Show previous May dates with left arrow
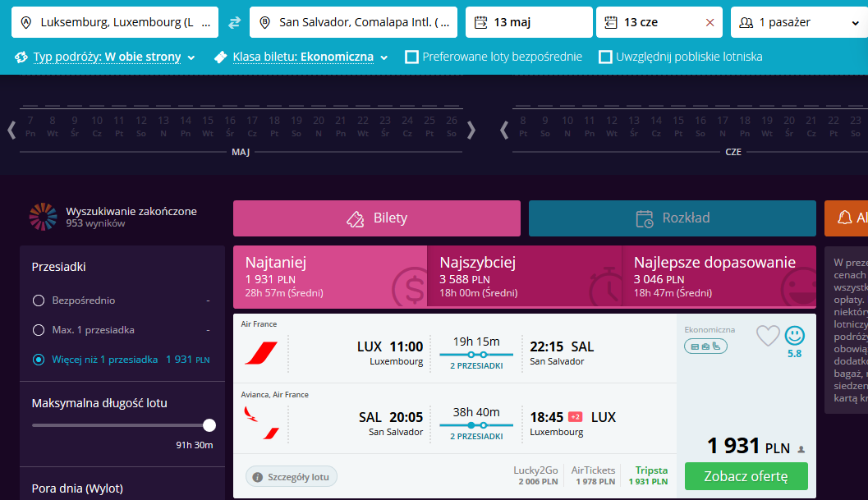The image size is (868, 500). pyautogui.click(x=11, y=130)
